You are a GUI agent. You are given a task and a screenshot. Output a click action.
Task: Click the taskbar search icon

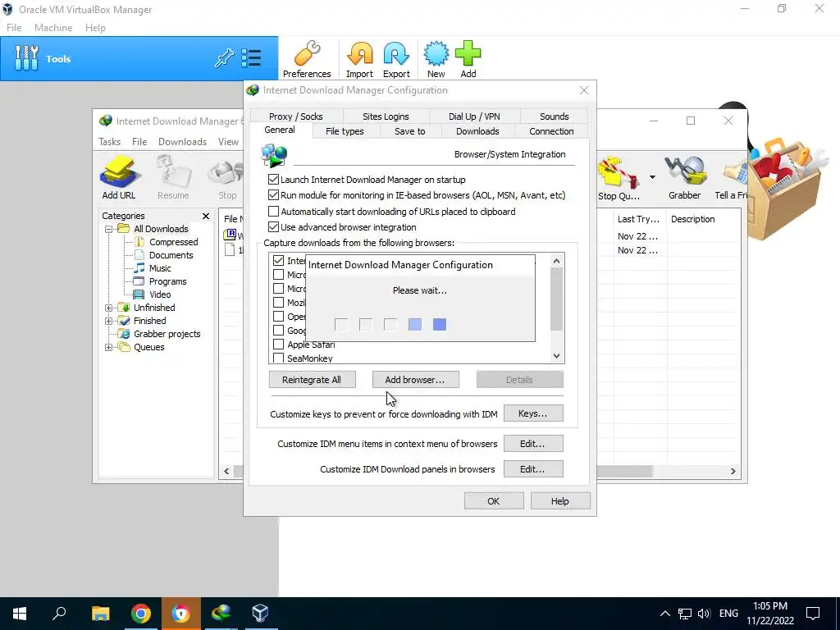pyautogui.click(x=59, y=614)
